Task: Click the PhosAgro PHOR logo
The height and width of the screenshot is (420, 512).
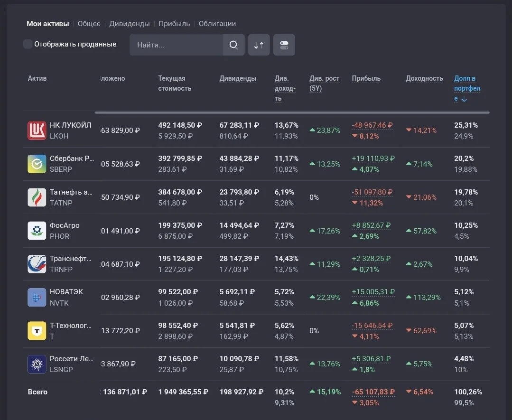Action: pyautogui.click(x=37, y=231)
